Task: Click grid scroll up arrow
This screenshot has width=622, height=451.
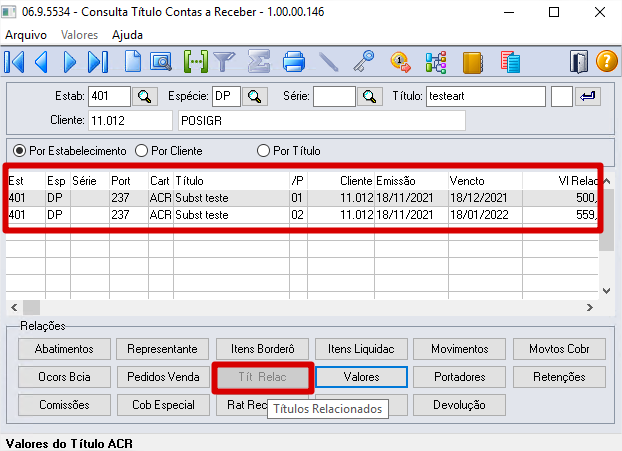Action: click(x=607, y=181)
